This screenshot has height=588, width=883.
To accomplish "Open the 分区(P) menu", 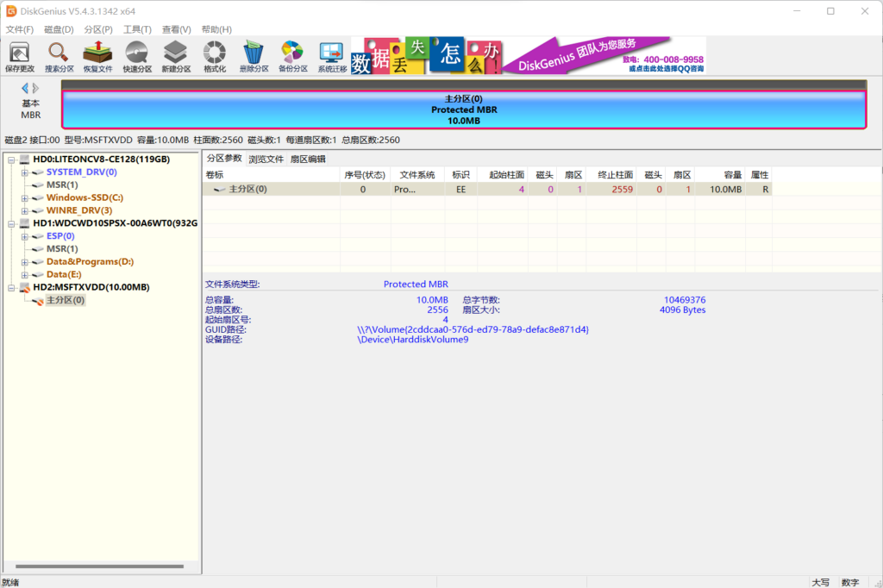I will [98, 29].
